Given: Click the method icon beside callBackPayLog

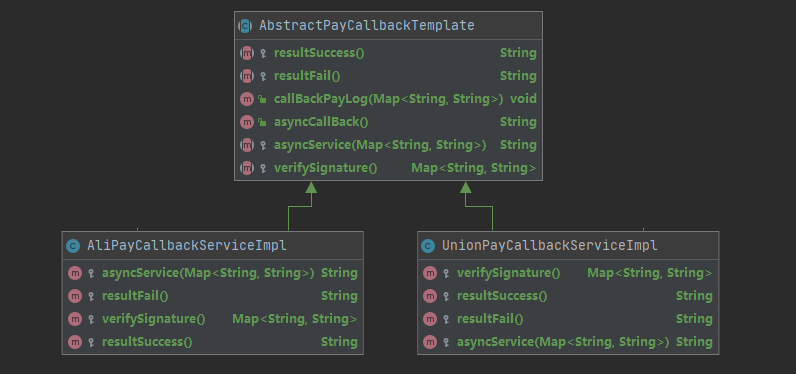Looking at the screenshot, I should [247, 99].
